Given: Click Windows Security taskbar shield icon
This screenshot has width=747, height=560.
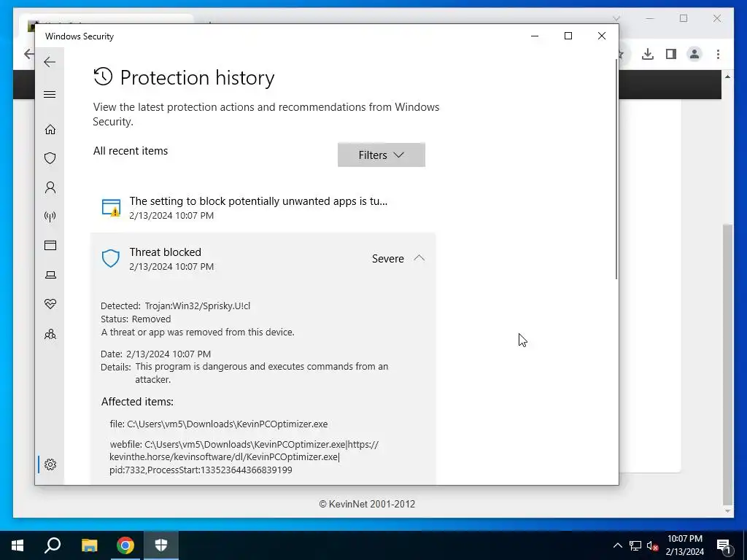Looking at the screenshot, I should (161, 545).
